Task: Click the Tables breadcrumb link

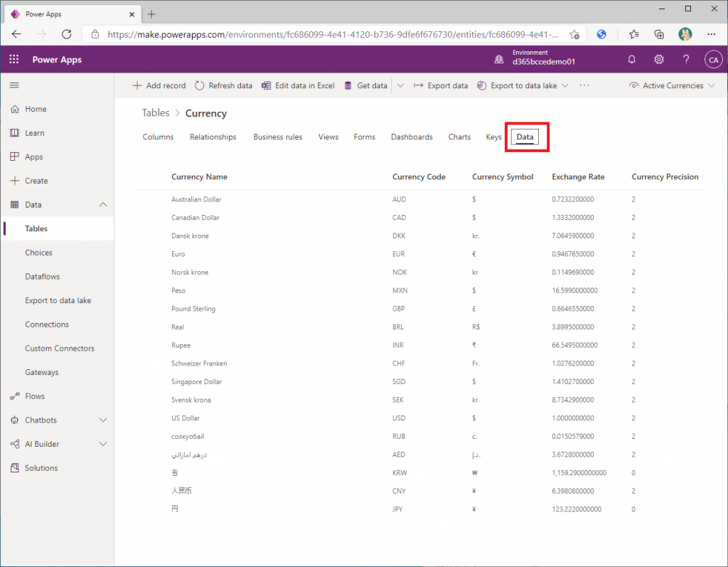Action: coord(156,113)
